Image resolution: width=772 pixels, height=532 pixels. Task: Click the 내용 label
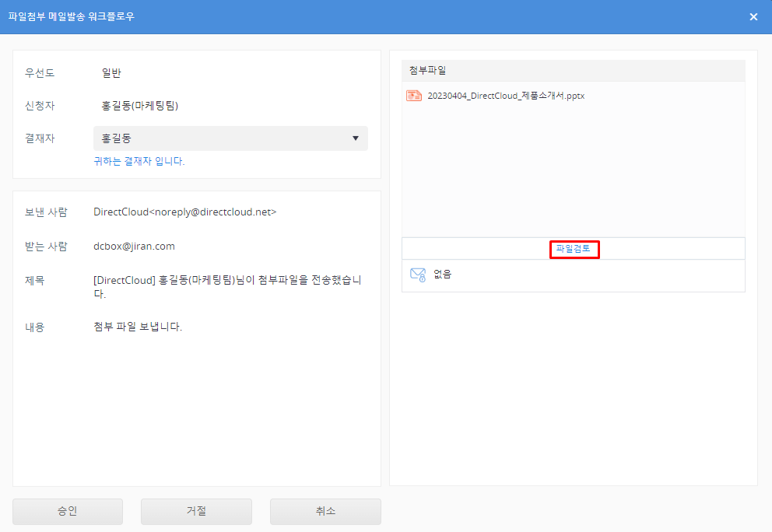tap(35, 327)
